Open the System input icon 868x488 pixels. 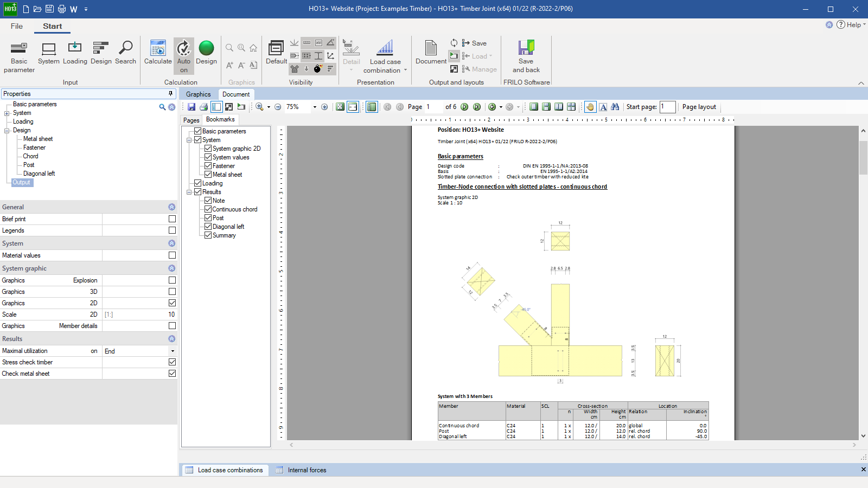click(49, 53)
